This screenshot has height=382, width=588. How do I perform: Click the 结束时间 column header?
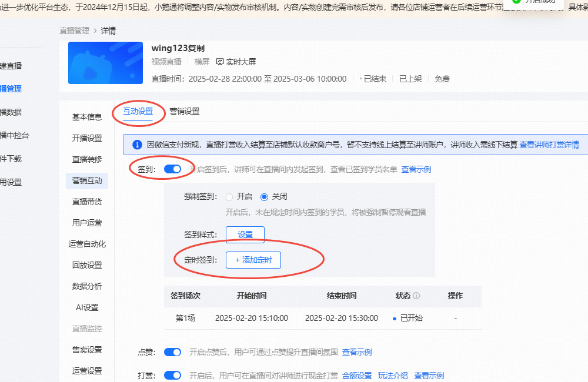342,296
